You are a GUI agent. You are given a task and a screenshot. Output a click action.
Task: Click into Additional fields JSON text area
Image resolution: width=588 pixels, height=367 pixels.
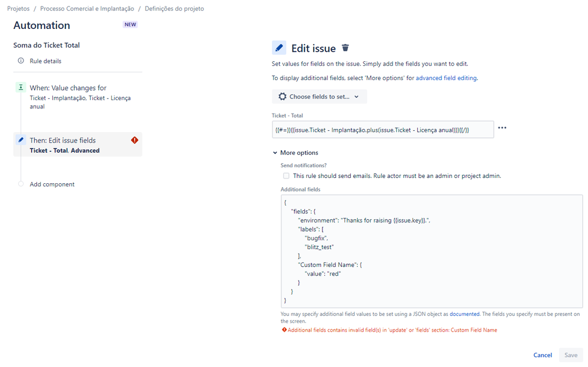431,251
